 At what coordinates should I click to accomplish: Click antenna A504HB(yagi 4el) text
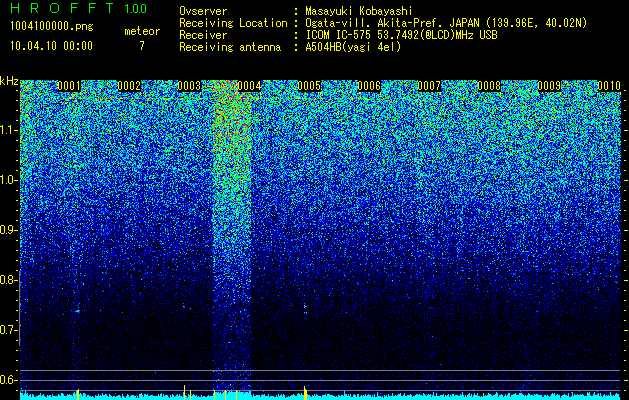pyautogui.click(x=353, y=47)
